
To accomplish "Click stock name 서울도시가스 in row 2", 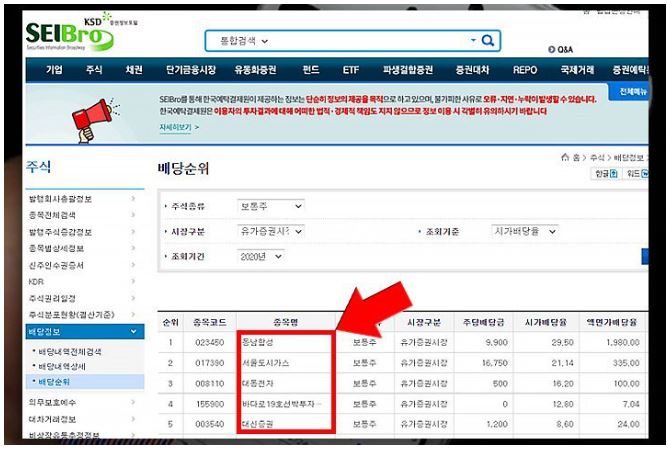I will click(x=265, y=363).
